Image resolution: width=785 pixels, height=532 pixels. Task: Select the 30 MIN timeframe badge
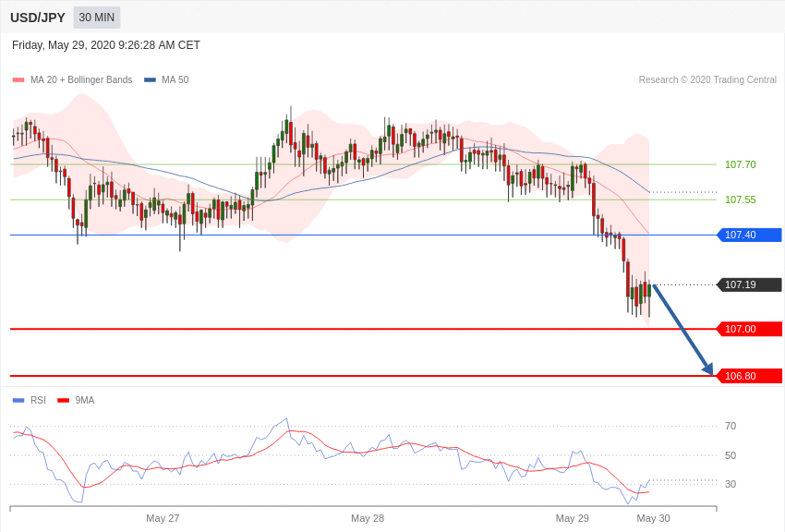click(x=97, y=18)
